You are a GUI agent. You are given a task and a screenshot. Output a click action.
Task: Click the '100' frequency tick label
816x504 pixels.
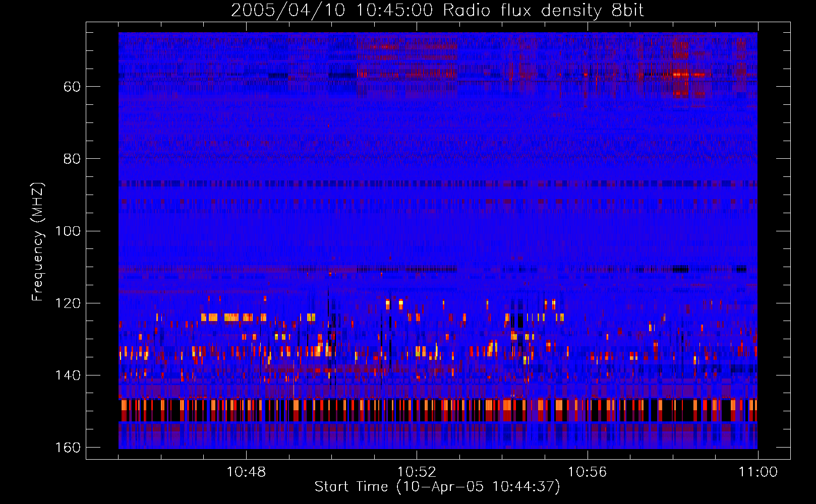click(x=68, y=231)
